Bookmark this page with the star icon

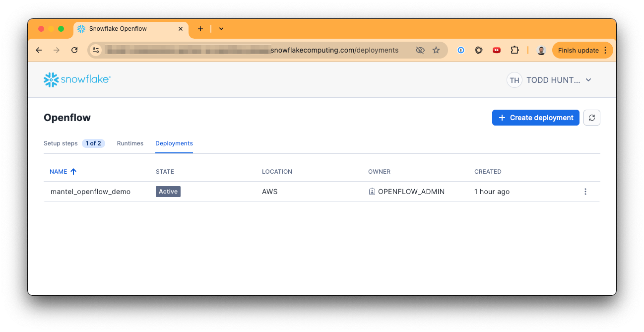(436, 50)
